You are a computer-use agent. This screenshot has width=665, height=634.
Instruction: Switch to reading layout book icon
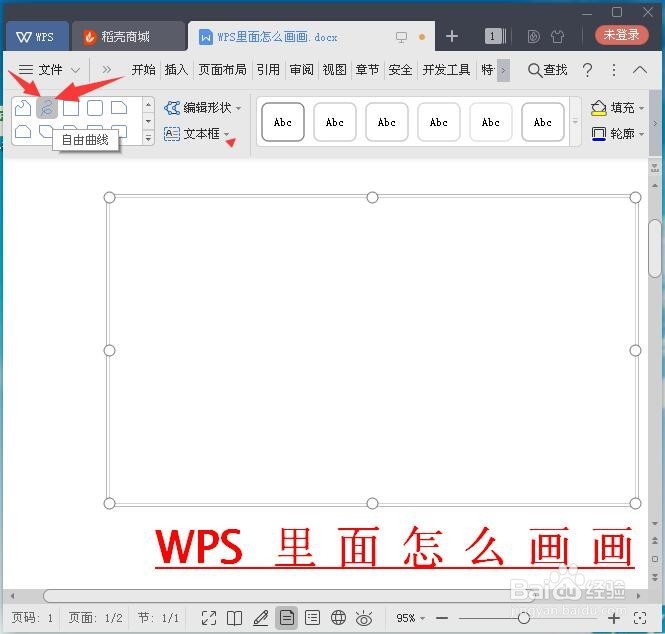coord(235,618)
